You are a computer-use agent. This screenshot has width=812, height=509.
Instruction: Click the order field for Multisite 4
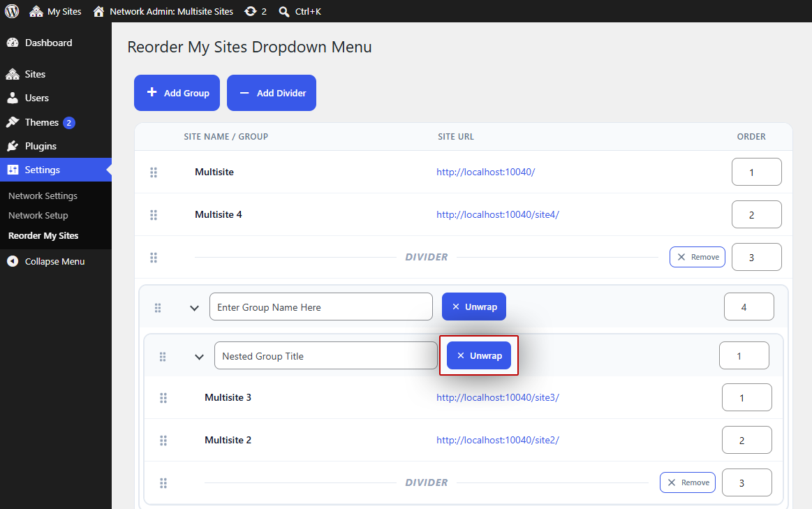pos(757,214)
